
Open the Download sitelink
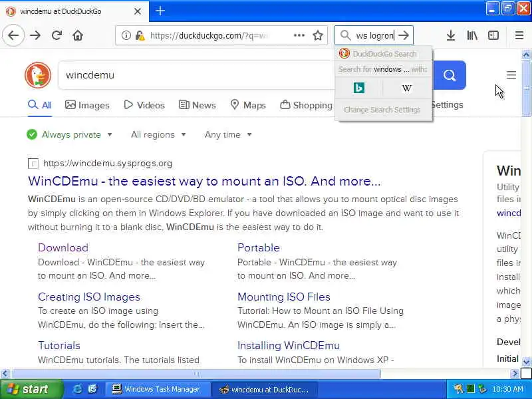[63, 247]
